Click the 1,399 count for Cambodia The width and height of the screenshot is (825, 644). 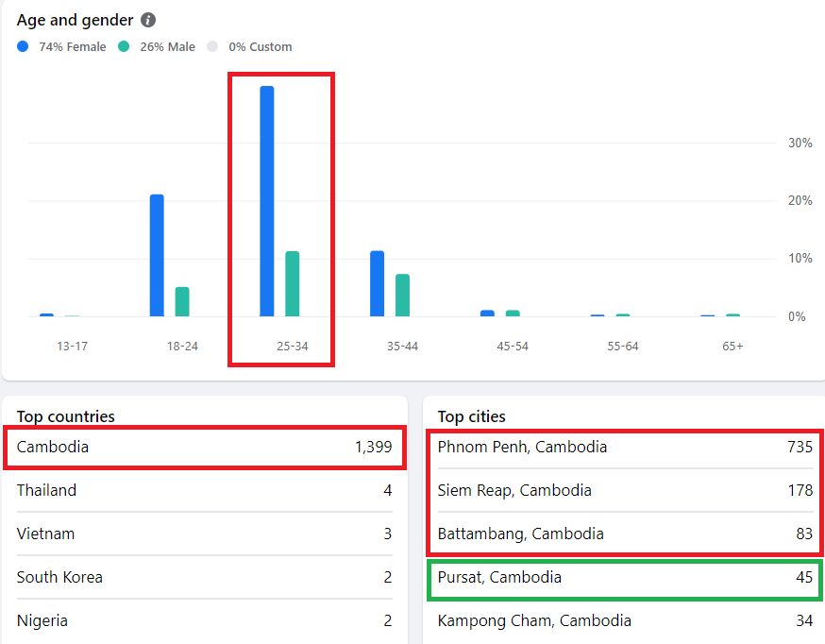(373, 448)
